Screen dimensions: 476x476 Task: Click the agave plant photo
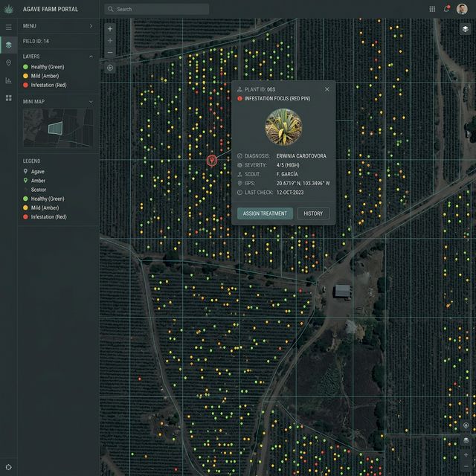(283, 127)
